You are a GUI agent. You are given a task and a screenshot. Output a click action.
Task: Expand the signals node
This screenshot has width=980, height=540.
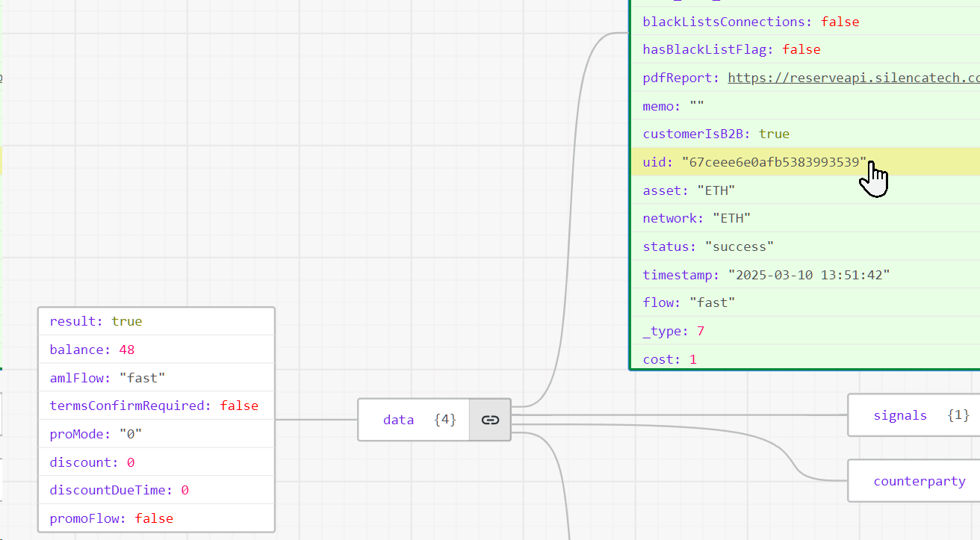click(913, 415)
